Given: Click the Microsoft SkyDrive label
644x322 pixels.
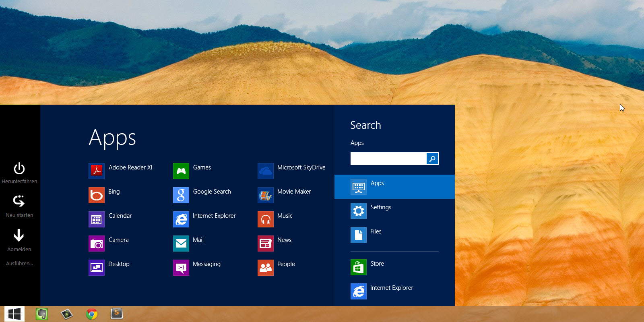Looking at the screenshot, I should 301,167.
